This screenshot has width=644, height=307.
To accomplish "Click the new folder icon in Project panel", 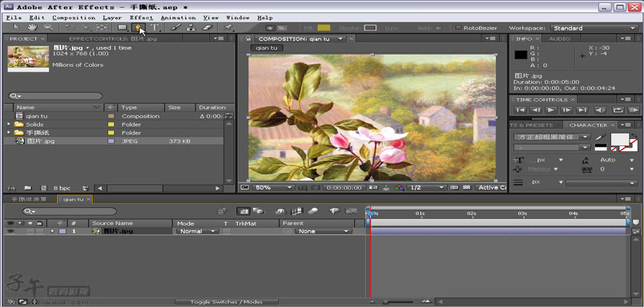I will point(28,188).
